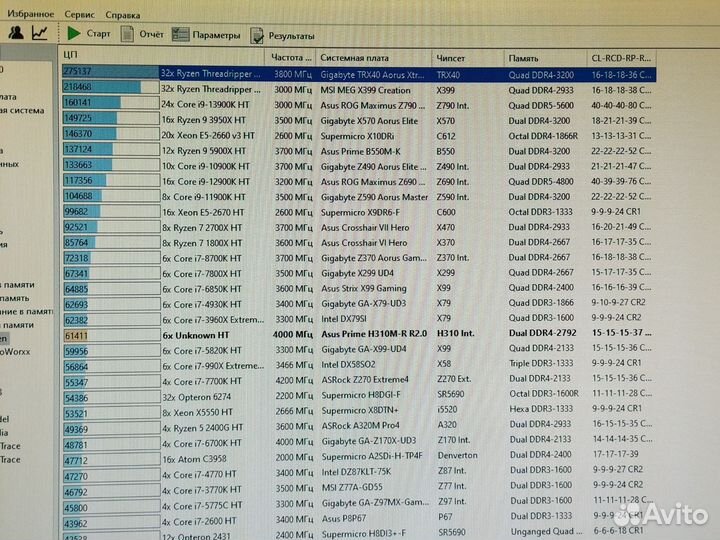This screenshot has width=720, height=540.
Task: Select the score bar showing 275137
Action: click(x=111, y=72)
